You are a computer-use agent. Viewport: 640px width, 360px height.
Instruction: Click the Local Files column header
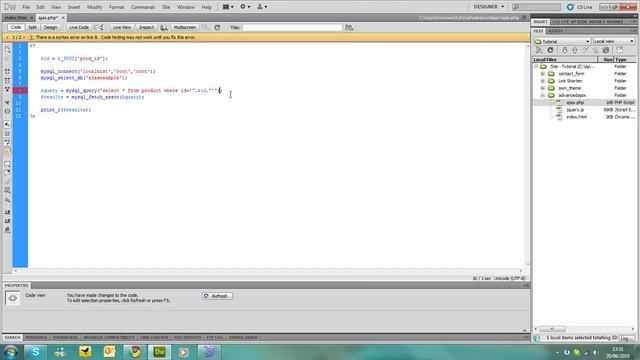(x=565, y=60)
